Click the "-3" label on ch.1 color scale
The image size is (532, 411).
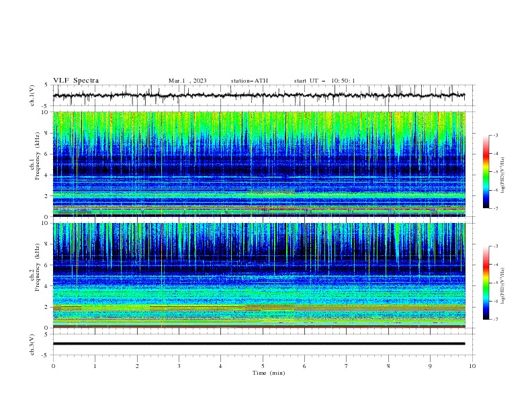click(496, 135)
